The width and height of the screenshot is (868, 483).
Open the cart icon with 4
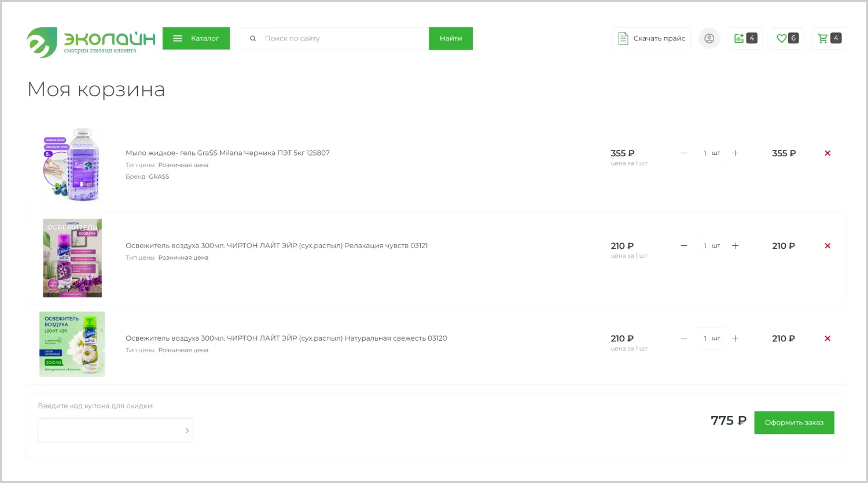pyautogui.click(x=829, y=38)
